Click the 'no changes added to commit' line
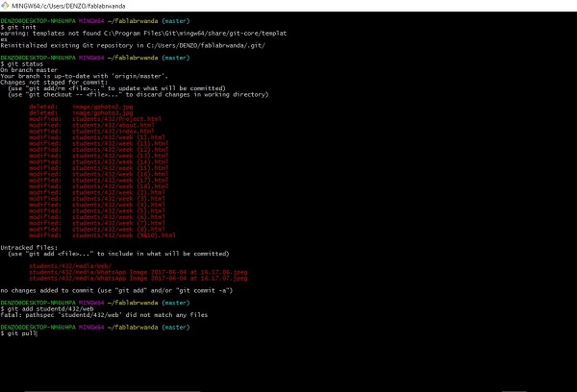The width and height of the screenshot is (577, 392). (116, 290)
